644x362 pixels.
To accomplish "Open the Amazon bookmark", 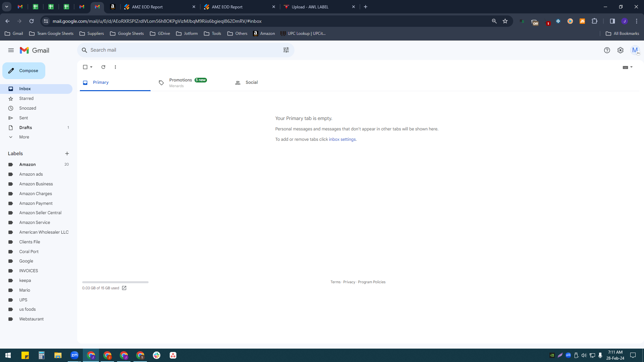I will [264, 34].
